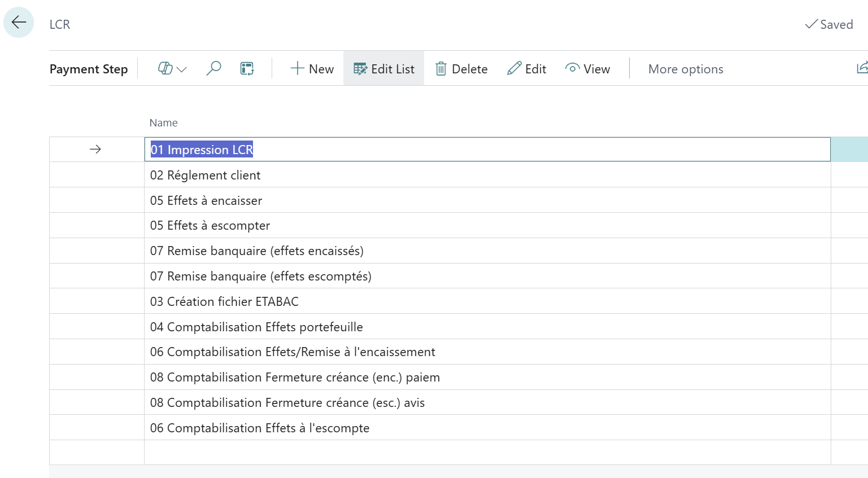The image size is (868, 478).
Task: Select the 05 Effets à encaisser row
Action: [x=206, y=200]
